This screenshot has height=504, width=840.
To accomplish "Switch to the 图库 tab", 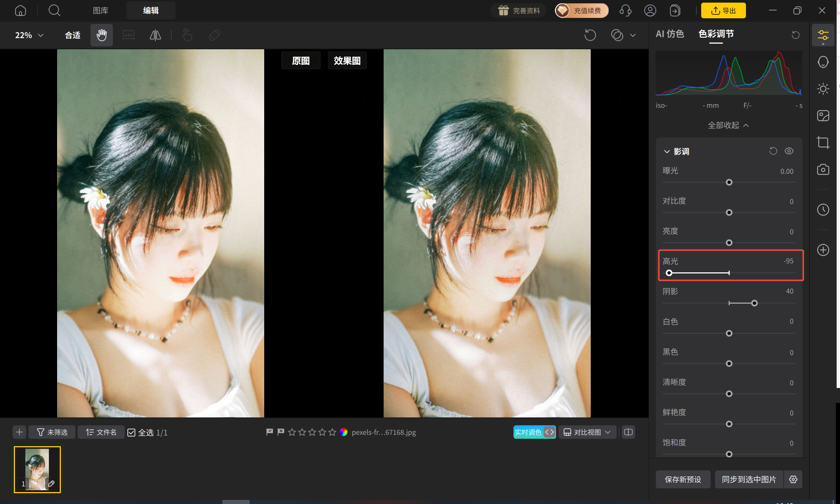I will 100,10.
